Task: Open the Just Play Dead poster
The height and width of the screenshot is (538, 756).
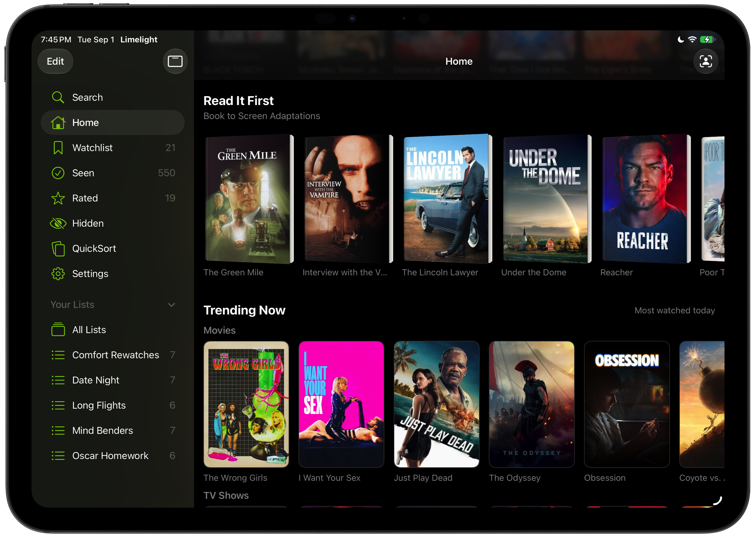Action: point(436,404)
